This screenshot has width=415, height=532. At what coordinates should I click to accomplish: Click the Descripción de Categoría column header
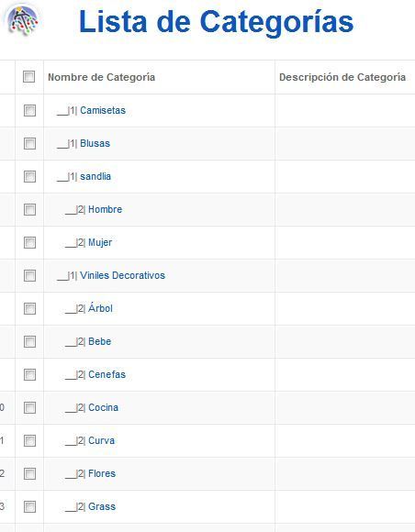(x=342, y=77)
